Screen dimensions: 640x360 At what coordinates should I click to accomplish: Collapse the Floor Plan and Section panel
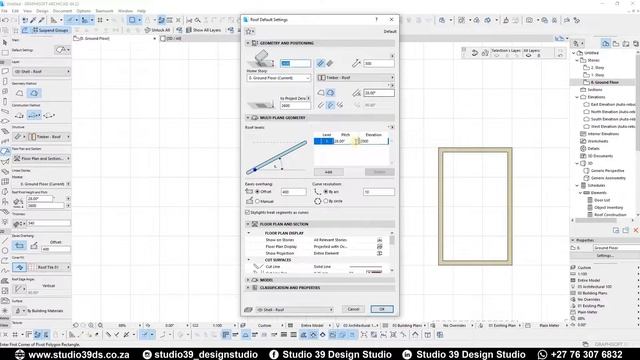(248, 224)
